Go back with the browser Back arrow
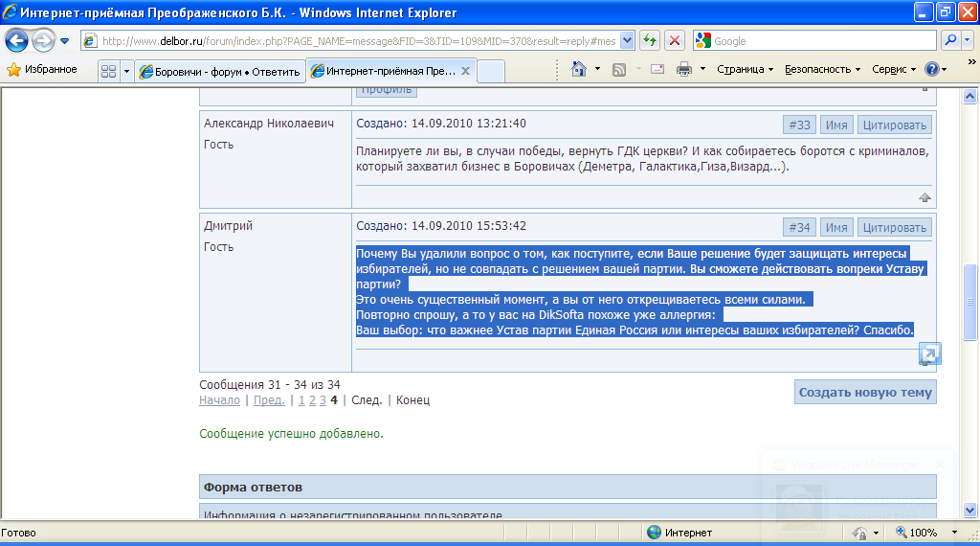980x546 pixels. 17,41
